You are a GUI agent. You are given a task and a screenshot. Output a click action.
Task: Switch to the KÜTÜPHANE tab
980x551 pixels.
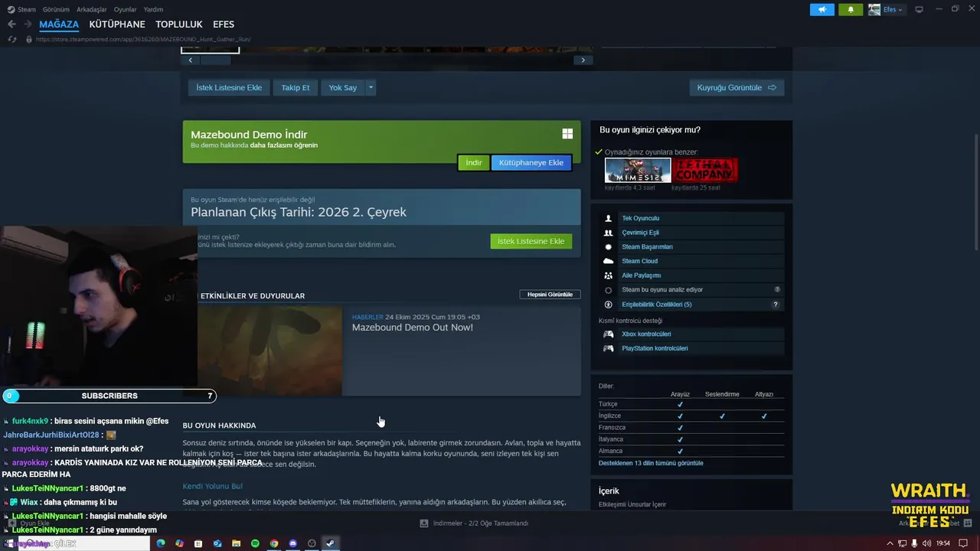click(117, 24)
